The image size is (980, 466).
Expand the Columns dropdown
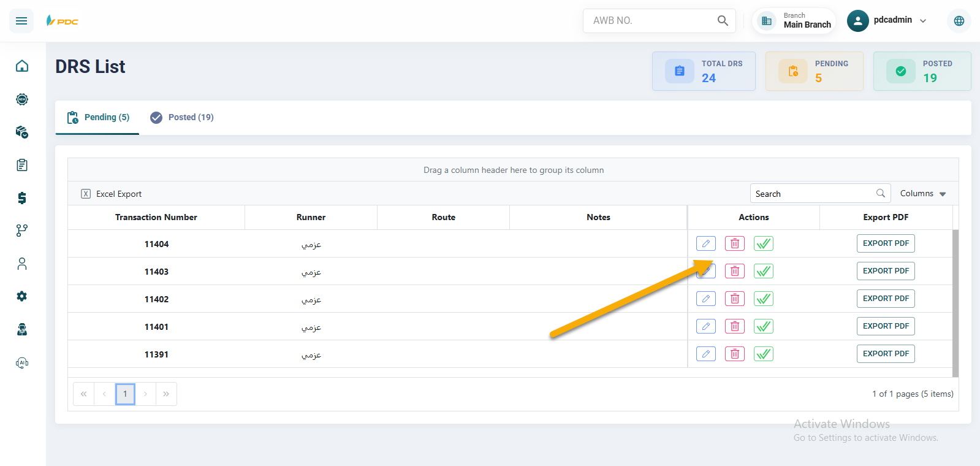(922, 194)
